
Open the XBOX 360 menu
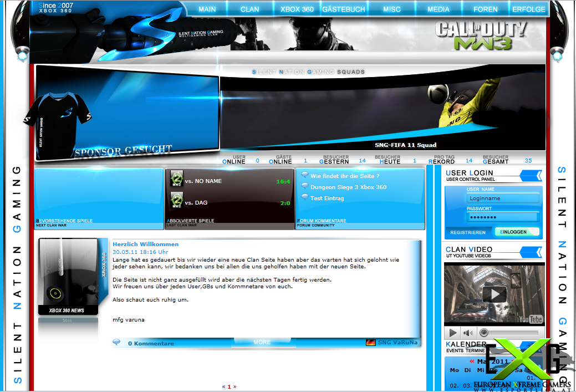click(297, 9)
